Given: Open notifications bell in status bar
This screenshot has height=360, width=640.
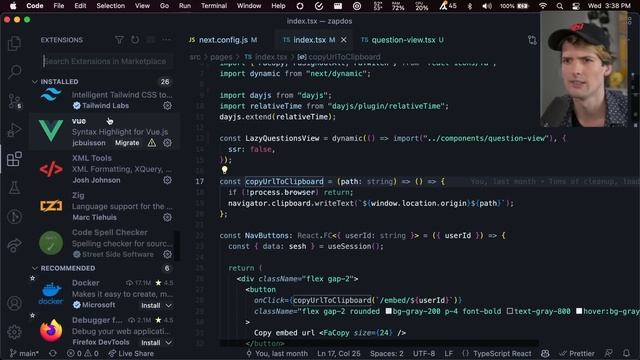Looking at the screenshot, I should click(626, 353).
